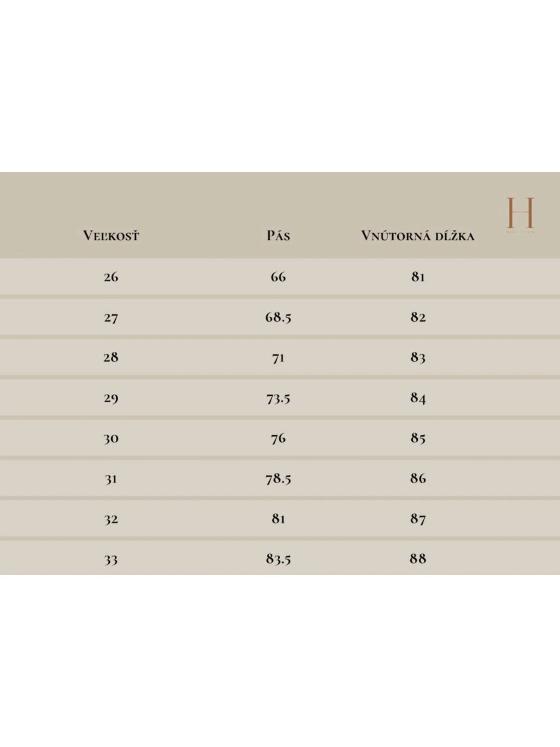Screen dimensions: 560x747
Task: Click the Veľkosť column header
Action: 111,236
